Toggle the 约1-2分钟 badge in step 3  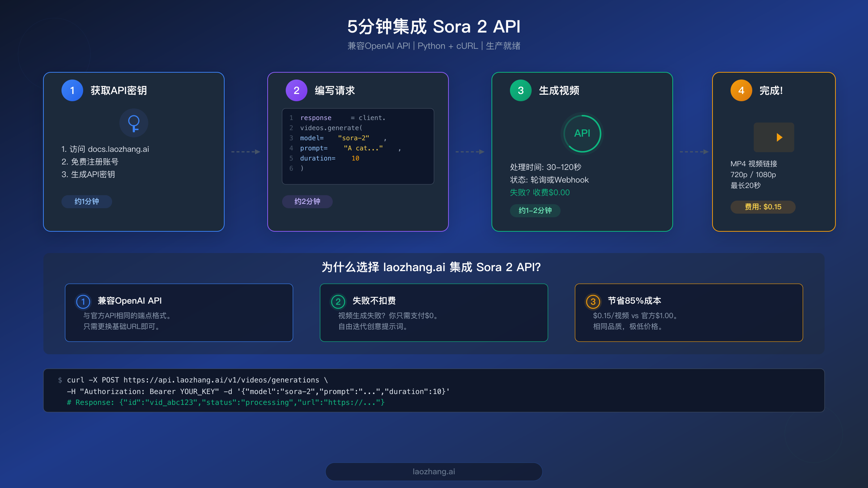[535, 211]
